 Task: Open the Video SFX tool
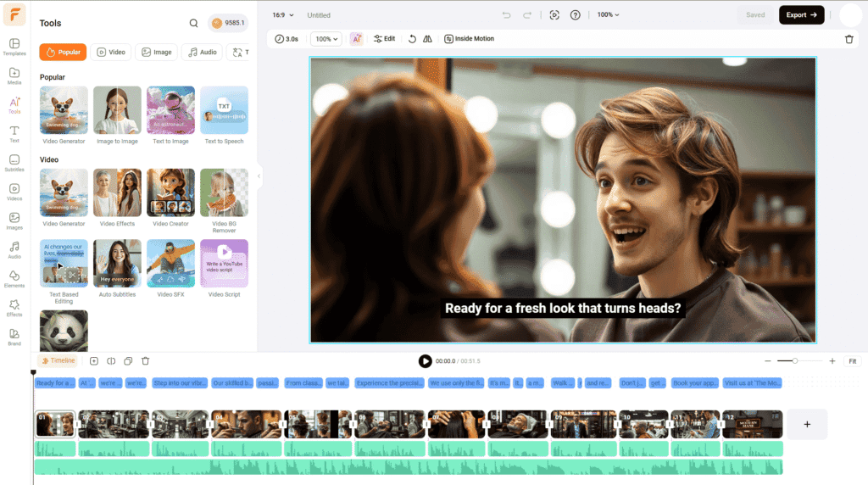[170, 269]
